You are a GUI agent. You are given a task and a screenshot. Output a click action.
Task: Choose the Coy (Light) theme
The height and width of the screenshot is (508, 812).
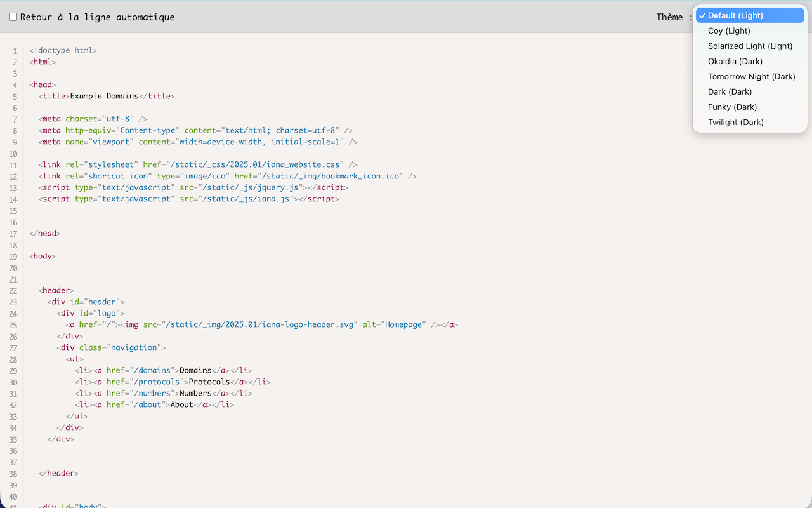(x=750, y=30)
